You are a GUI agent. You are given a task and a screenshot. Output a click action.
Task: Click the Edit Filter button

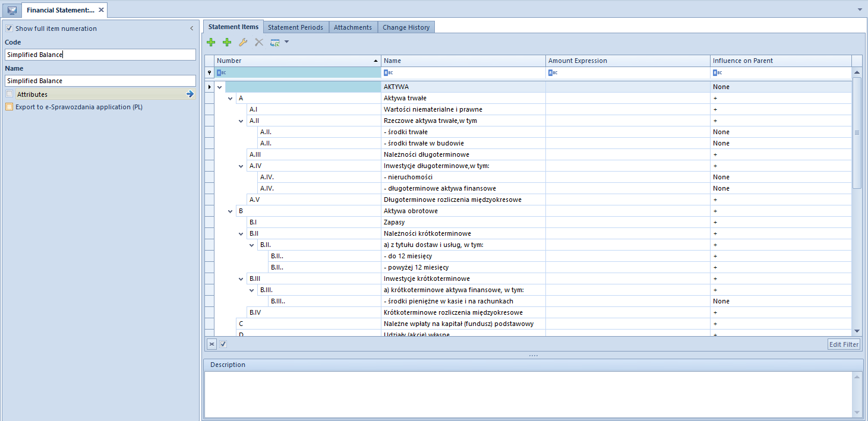click(844, 344)
